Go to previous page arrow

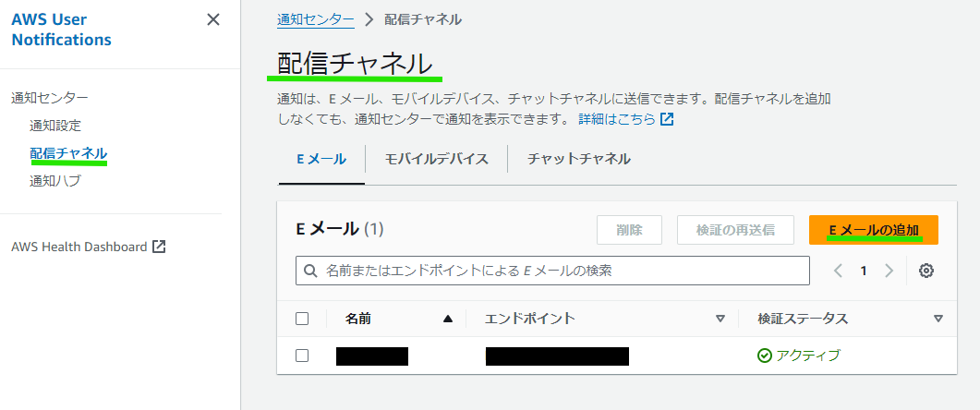pos(838,271)
